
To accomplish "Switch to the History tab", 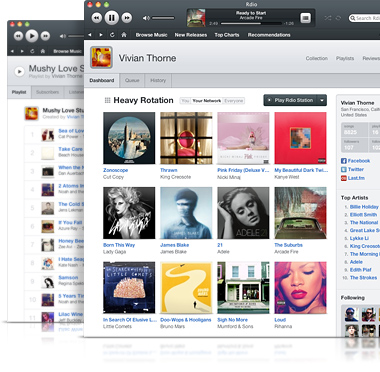I will [x=158, y=80].
